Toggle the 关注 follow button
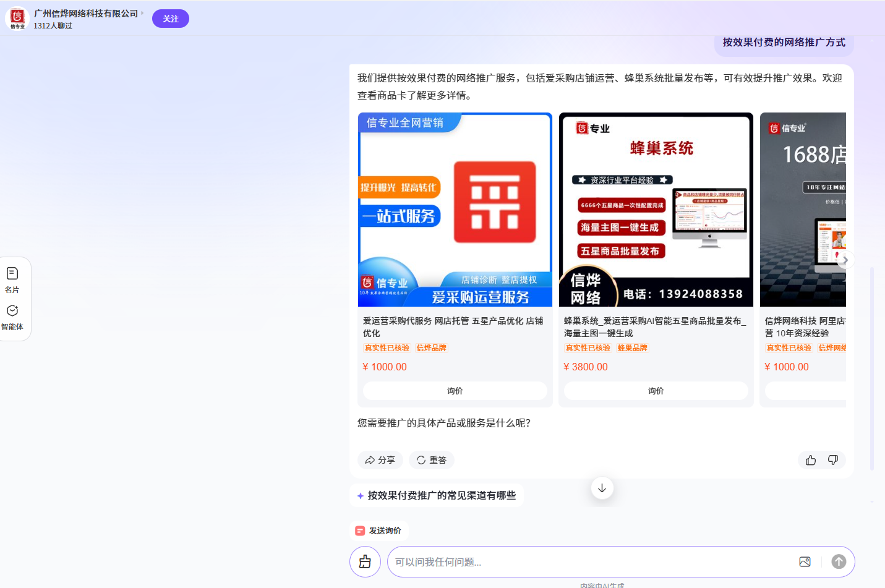This screenshot has height=588, width=885. pyautogui.click(x=170, y=18)
